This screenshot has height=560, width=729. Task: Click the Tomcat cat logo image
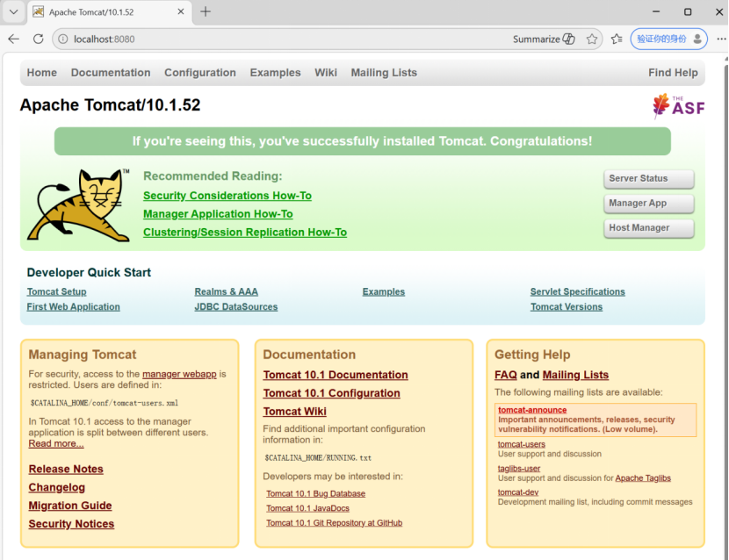[x=78, y=205]
